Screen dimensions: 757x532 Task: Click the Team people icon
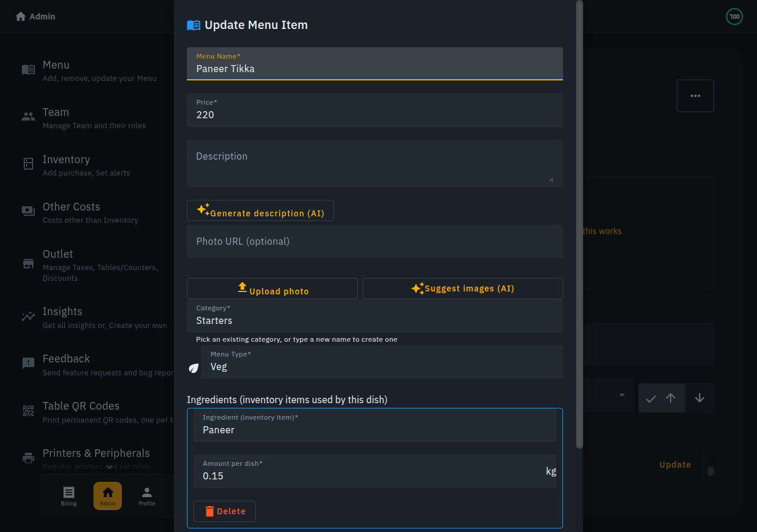(28, 116)
